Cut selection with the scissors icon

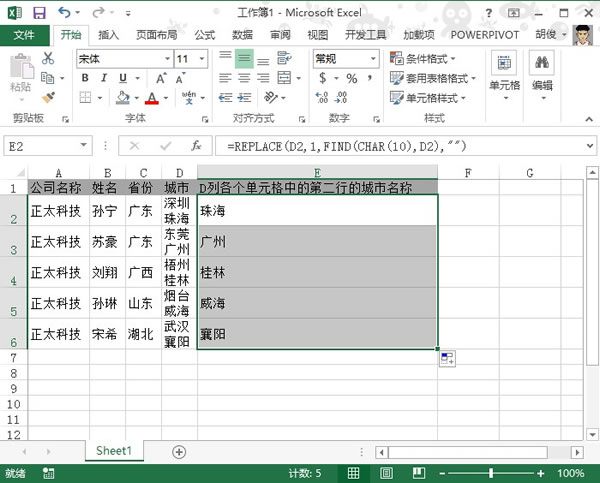pos(48,58)
